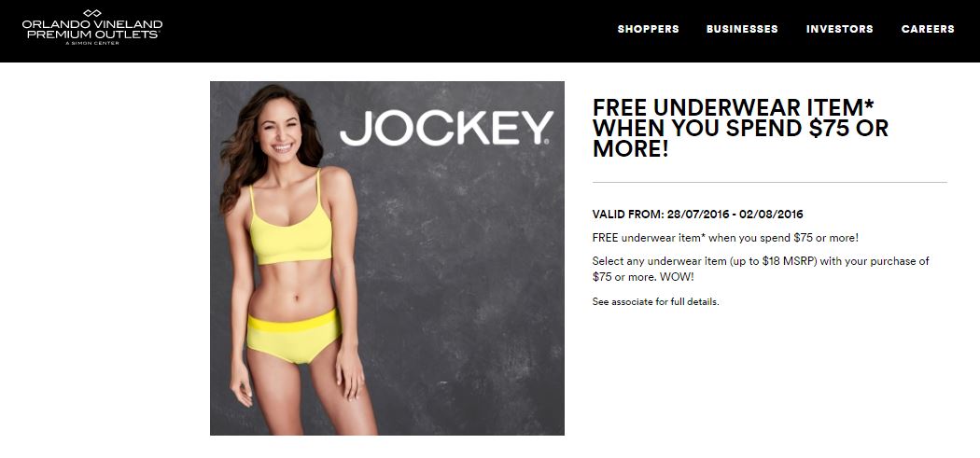Click the yellow bra in the Jockey photo
This screenshot has width=980, height=458.
[290, 230]
